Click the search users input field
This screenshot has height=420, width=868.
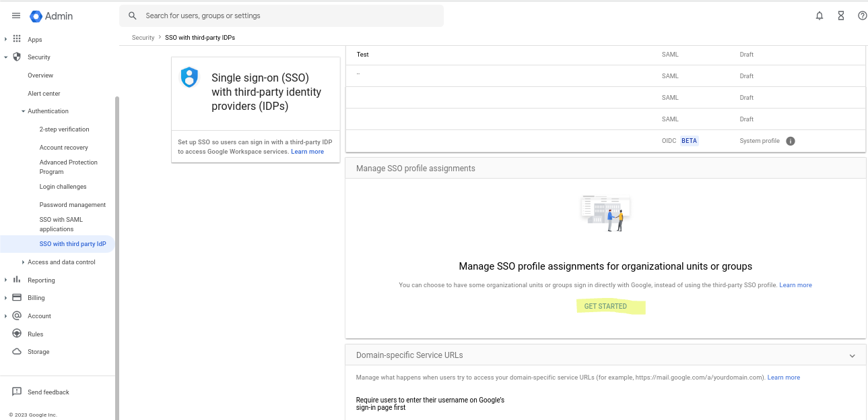click(281, 16)
